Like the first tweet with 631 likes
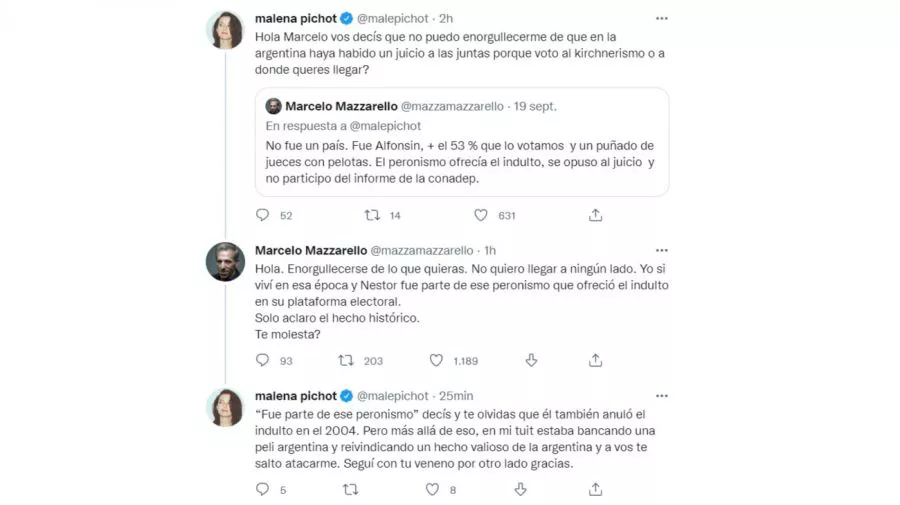Screen dimensions: 900x505 [481, 215]
